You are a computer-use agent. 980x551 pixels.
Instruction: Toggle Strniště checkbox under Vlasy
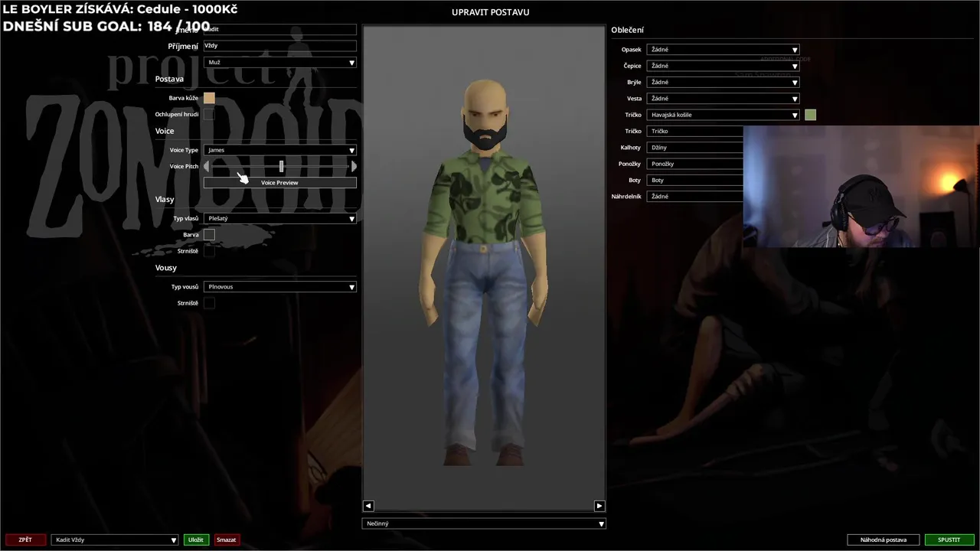coord(209,251)
